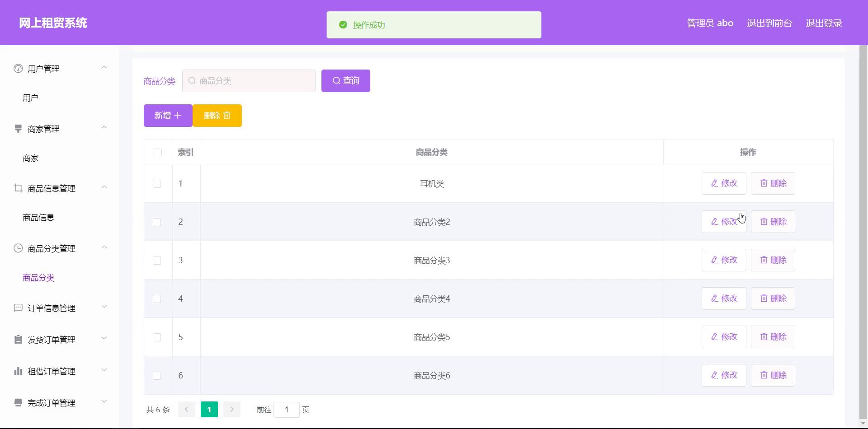Open the 商品信息 submenu item

(x=38, y=218)
